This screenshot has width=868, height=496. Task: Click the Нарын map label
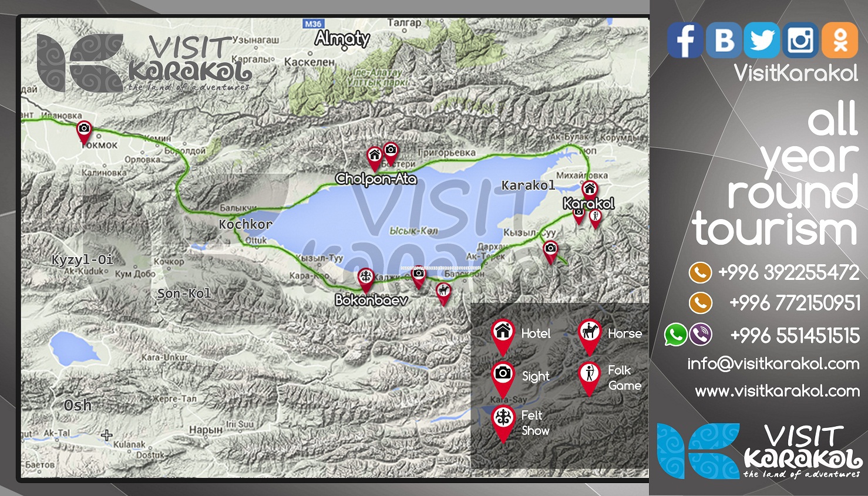coord(206,430)
